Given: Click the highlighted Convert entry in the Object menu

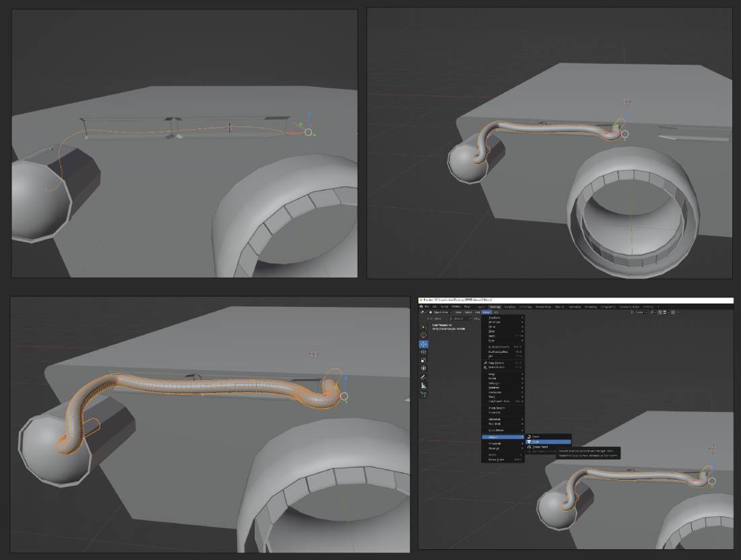Looking at the screenshot, I should pos(503,438).
